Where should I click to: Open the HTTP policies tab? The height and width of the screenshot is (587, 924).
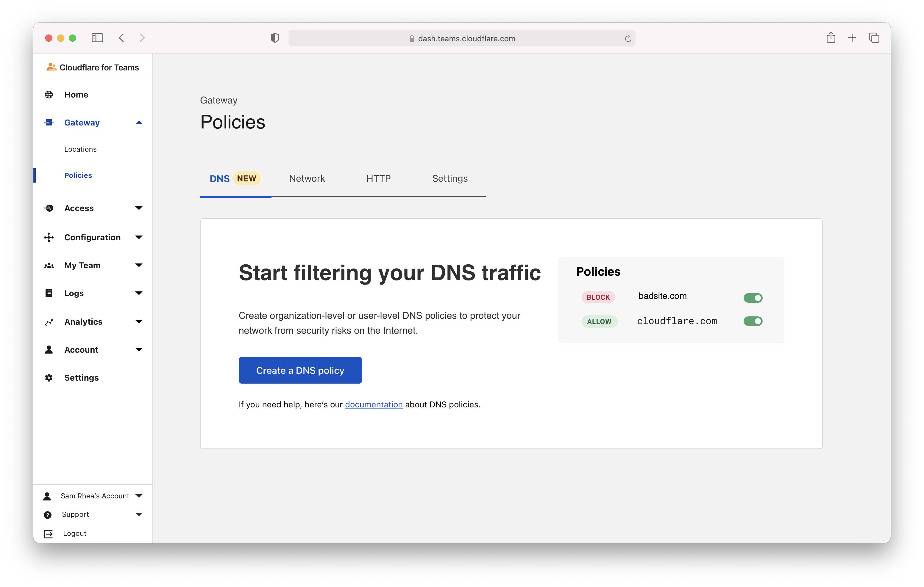click(x=378, y=179)
